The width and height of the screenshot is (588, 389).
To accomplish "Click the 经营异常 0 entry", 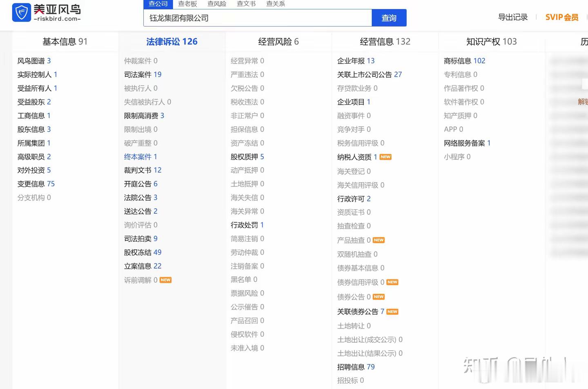I will (x=247, y=61).
